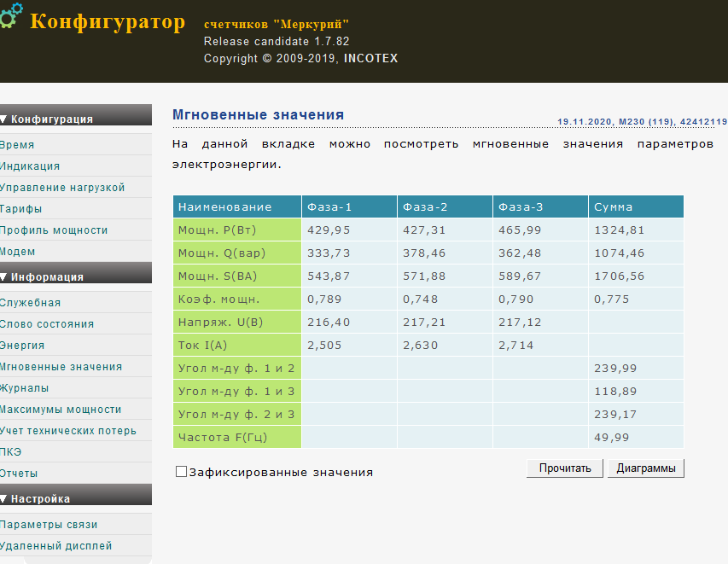Tick the Зафиксированные значения checkbox

(x=181, y=472)
